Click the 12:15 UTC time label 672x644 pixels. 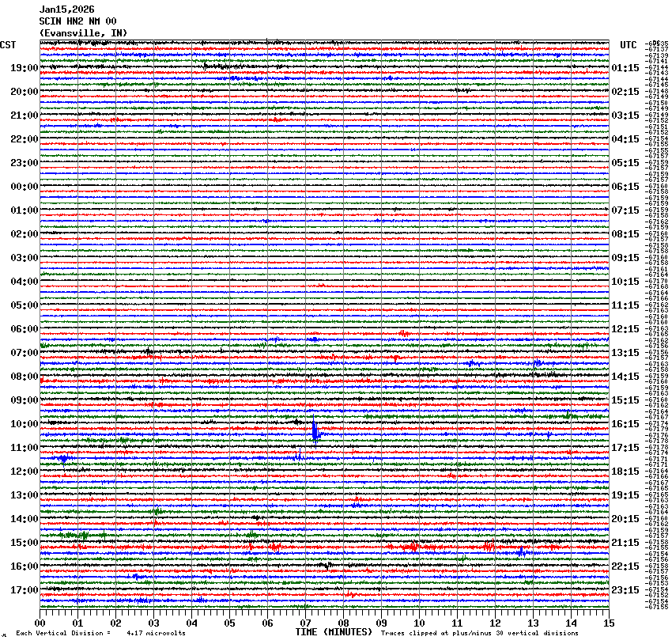point(625,329)
